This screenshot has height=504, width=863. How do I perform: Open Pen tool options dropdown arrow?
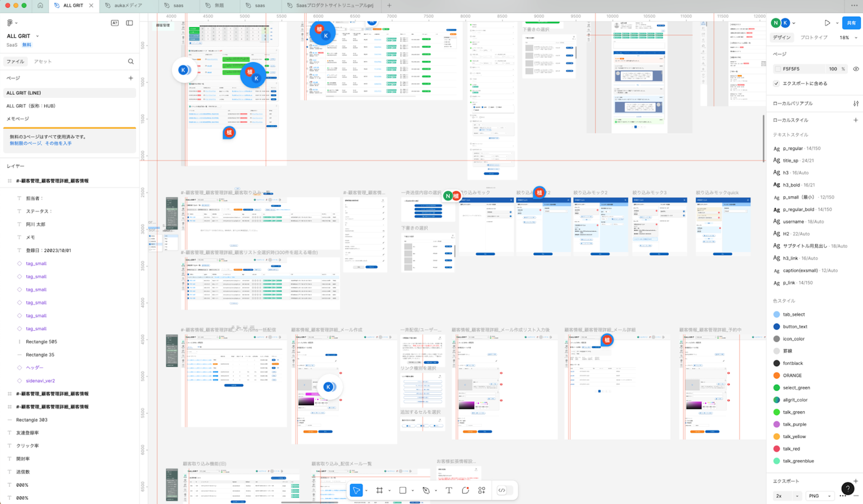click(436, 491)
